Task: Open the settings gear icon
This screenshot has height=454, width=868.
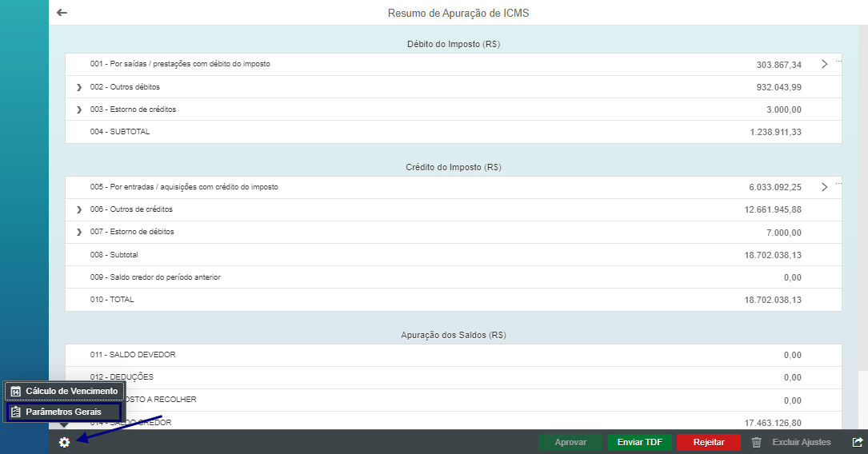Action: click(x=64, y=442)
